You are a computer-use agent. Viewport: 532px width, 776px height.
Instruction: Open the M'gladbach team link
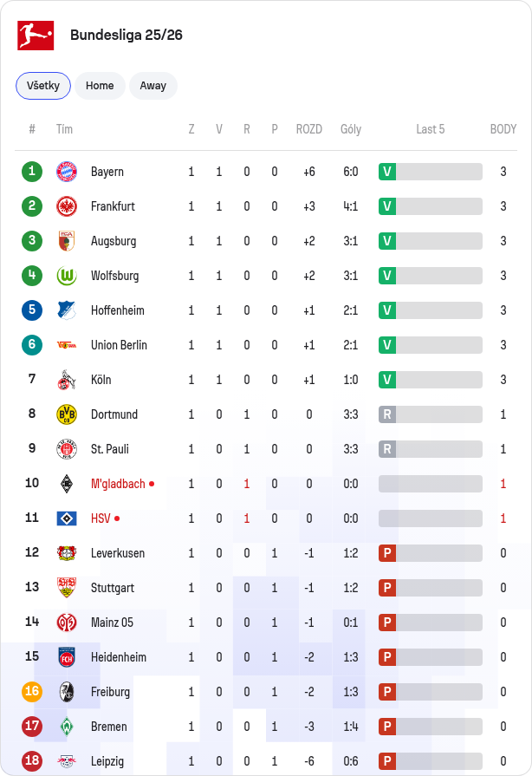[118, 484]
